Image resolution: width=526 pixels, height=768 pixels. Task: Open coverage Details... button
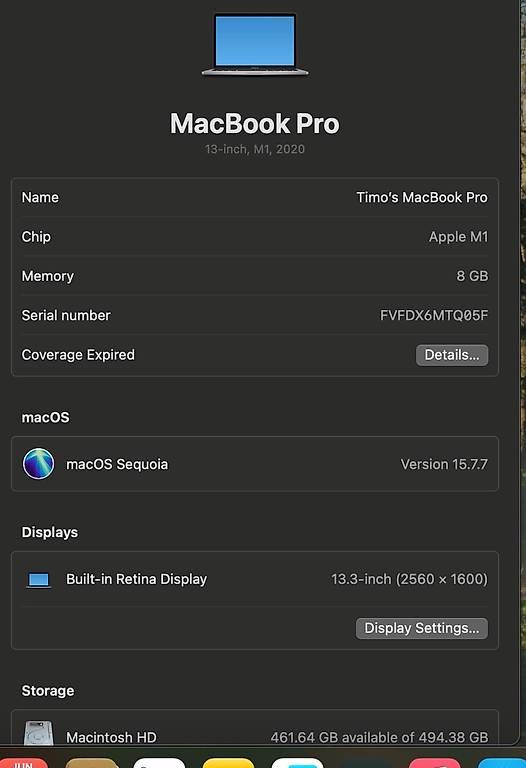click(452, 355)
